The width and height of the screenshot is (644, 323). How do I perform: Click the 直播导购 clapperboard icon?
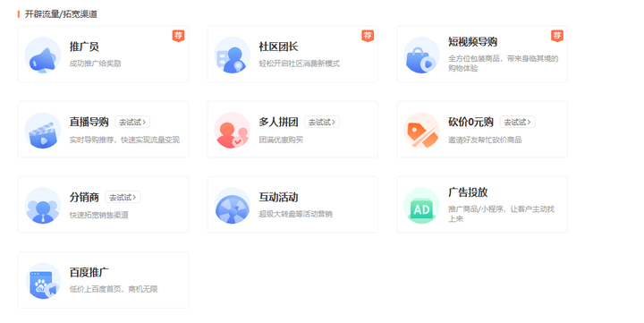coord(43,131)
